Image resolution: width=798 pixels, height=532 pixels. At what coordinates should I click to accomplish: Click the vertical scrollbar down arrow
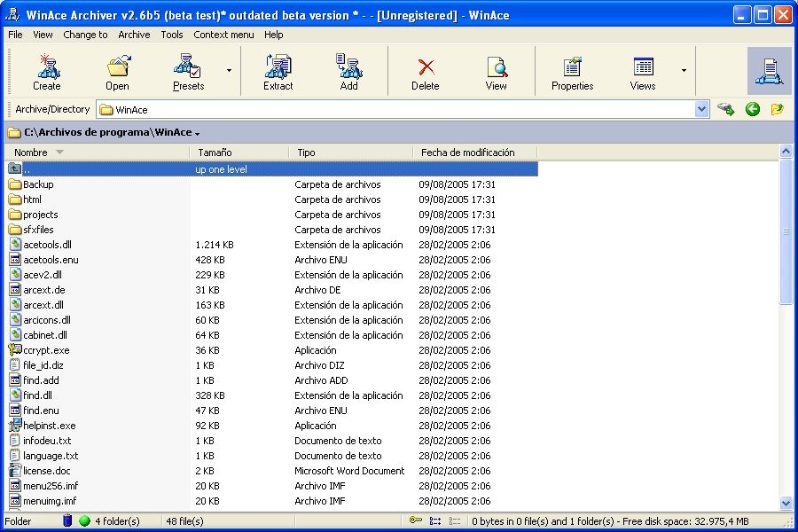tap(786, 503)
